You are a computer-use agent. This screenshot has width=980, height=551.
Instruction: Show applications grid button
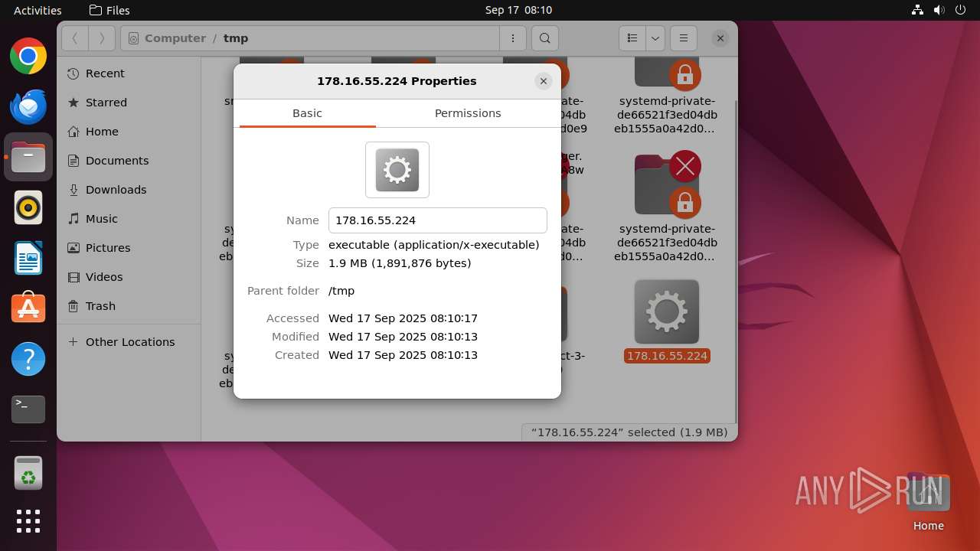tap(28, 521)
